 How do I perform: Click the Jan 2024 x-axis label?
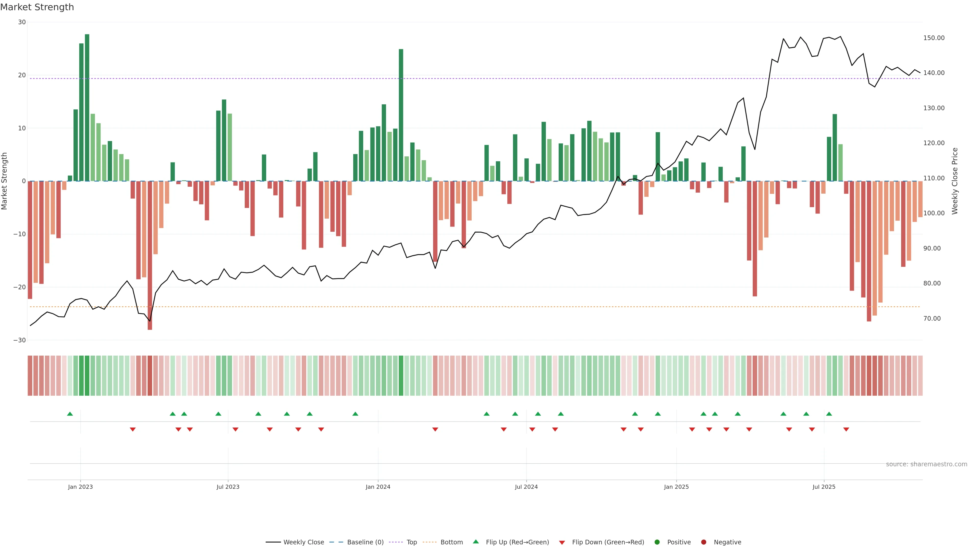(x=378, y=487)
